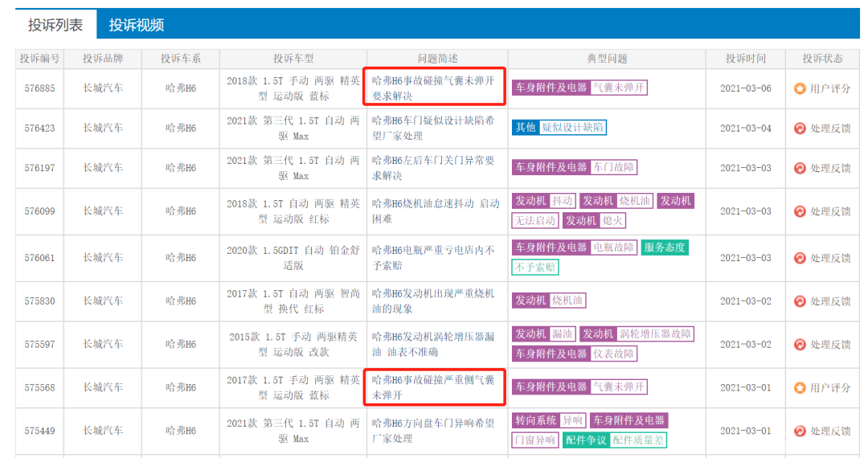Click the 投诉编号 column header
Viewport: 868px width, 458px height.
(x=40, y=59)
